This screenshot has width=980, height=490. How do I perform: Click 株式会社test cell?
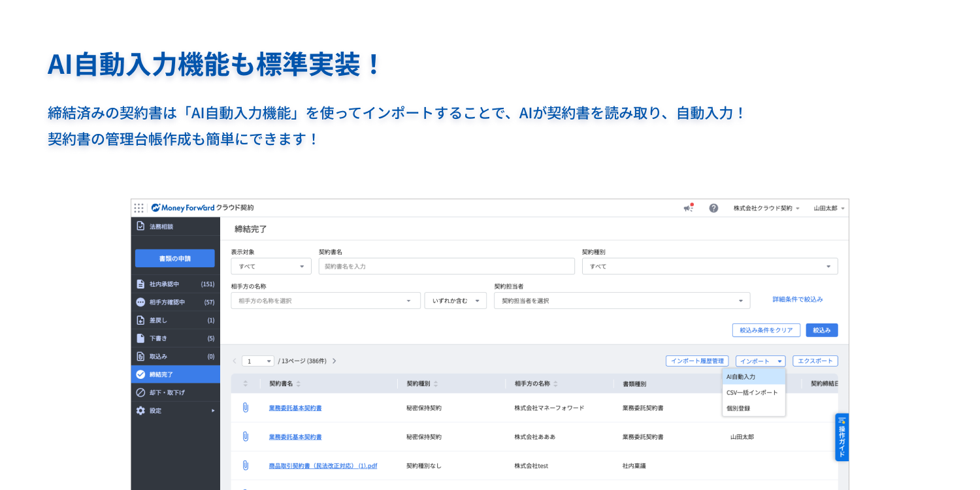coord(531,466)
